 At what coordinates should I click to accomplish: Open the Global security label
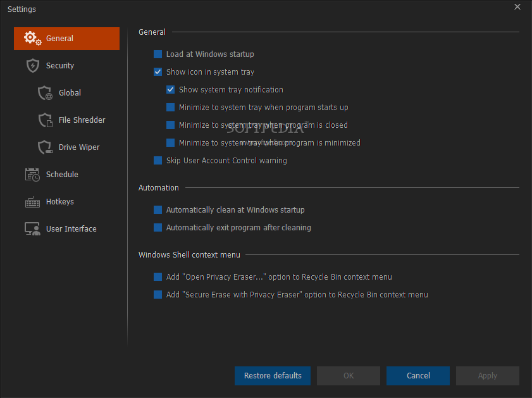[x=70, y=92]
